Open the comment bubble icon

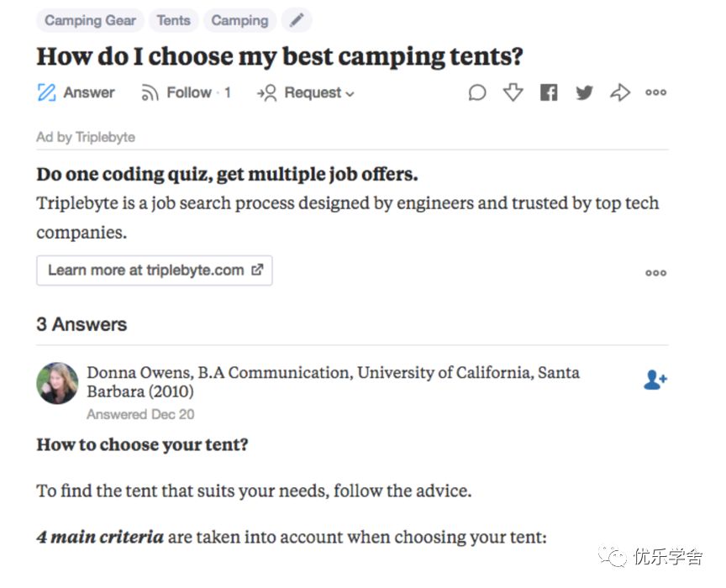click(477, 93)
